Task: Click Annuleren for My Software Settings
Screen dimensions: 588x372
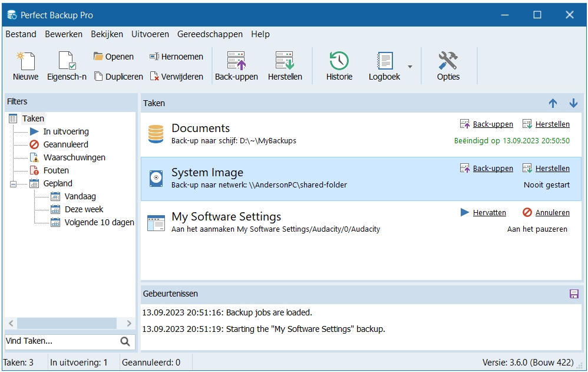Action: point(552,212)
